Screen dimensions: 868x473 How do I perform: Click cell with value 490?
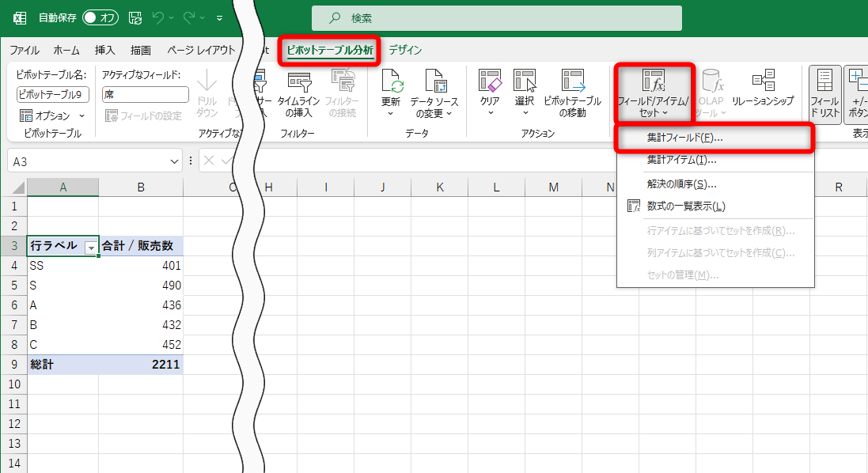(x=141, y=286)
